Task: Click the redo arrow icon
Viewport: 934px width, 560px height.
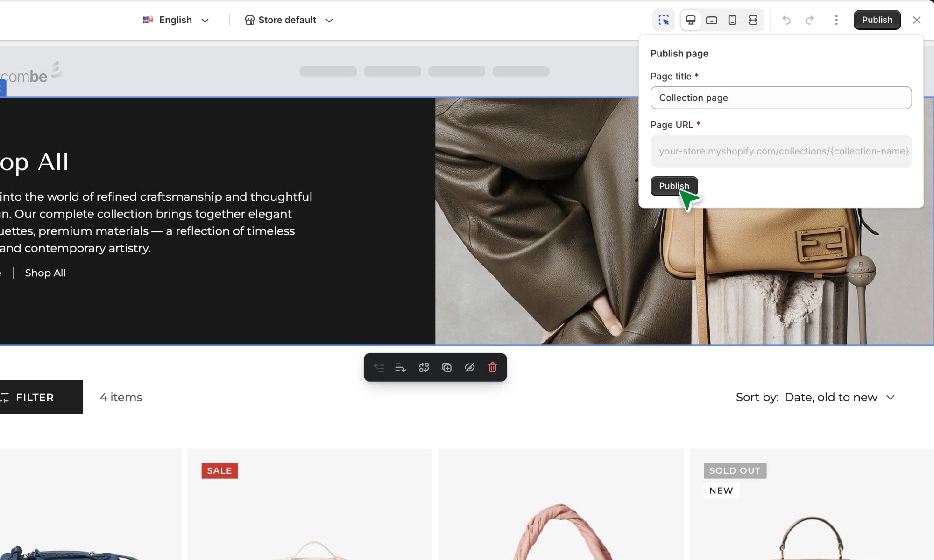Action: coord(809,20)
